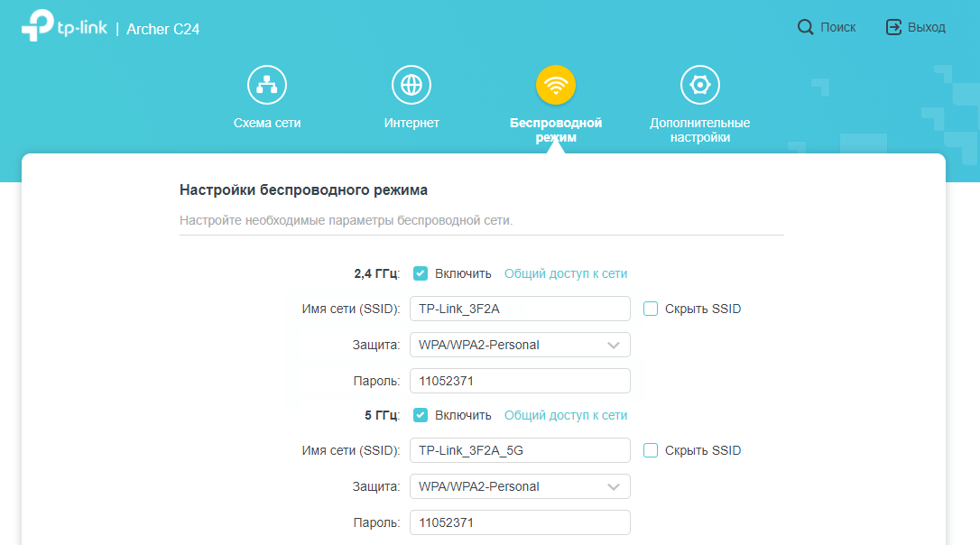980x545 pixels.
Task: Select the yellow Wi-Fi wireless icon
Action: click(556, 85)
